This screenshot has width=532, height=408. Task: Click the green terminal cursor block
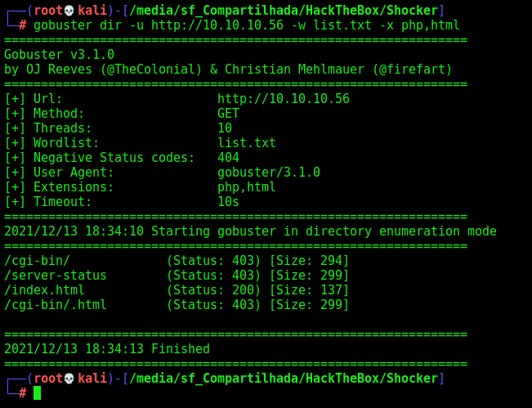tap(37, 393)
